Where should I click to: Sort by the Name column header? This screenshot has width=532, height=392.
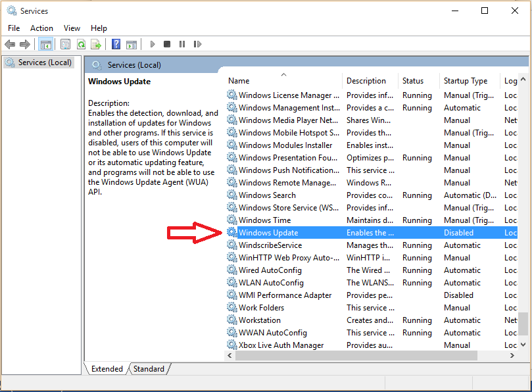pos(283,81)
